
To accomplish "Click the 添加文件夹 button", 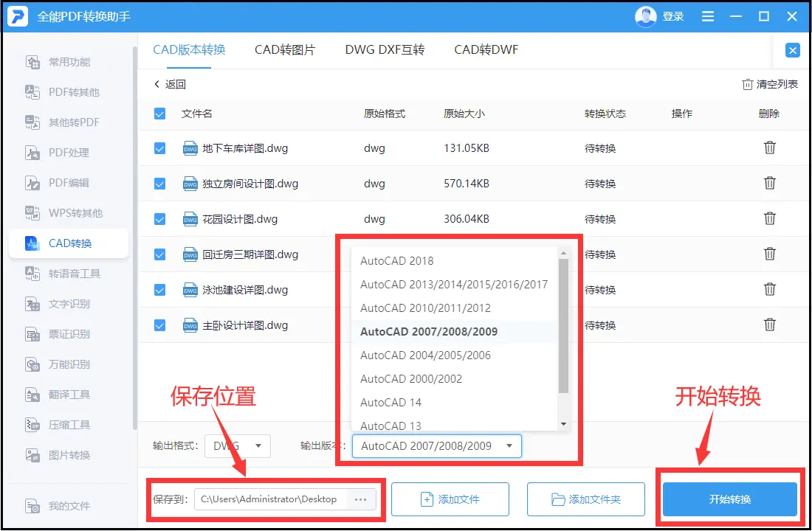I will pos(586,499).
